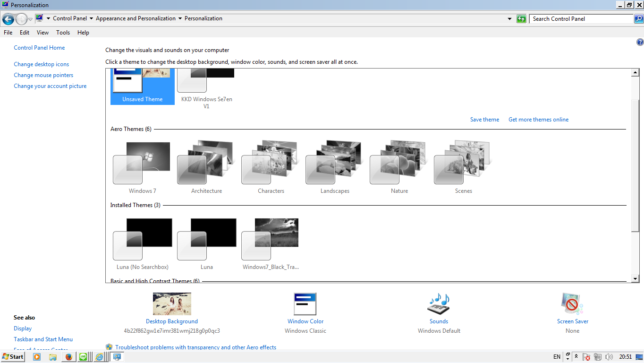The height and width of the screenshot is (363, 644).
Task: Open the volume speaker icon
Action: coord(609,357)
